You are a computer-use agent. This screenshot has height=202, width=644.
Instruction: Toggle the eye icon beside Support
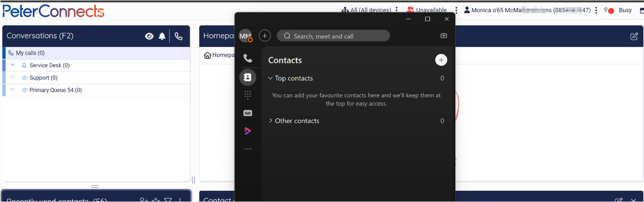tap(25, 78)
